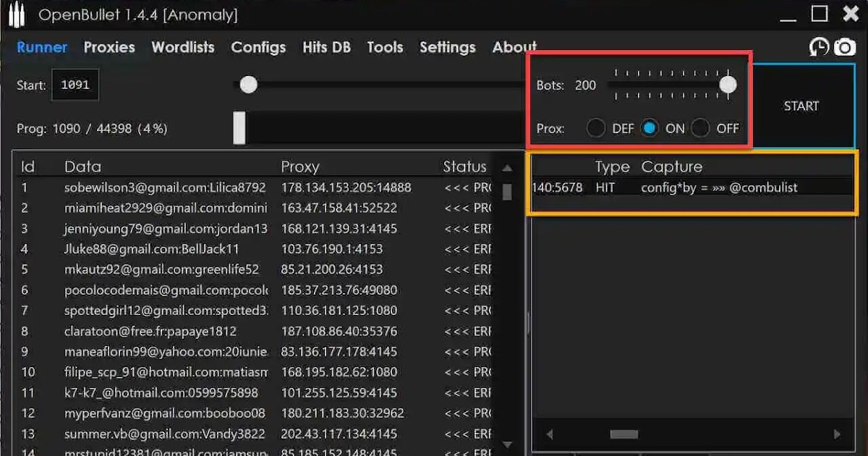Click the hits panel right scroll arrow
The width and height of the screenshot is (868, 456).
coord(837,434)
